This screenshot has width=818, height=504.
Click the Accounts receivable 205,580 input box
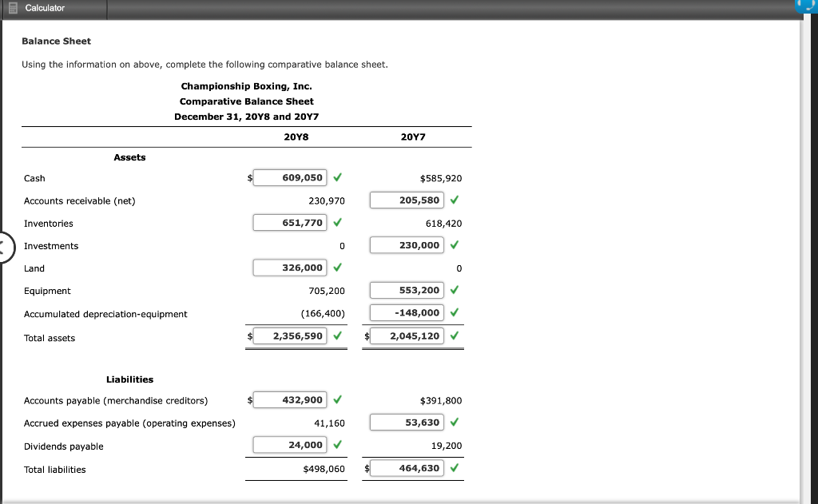(407, 200)
